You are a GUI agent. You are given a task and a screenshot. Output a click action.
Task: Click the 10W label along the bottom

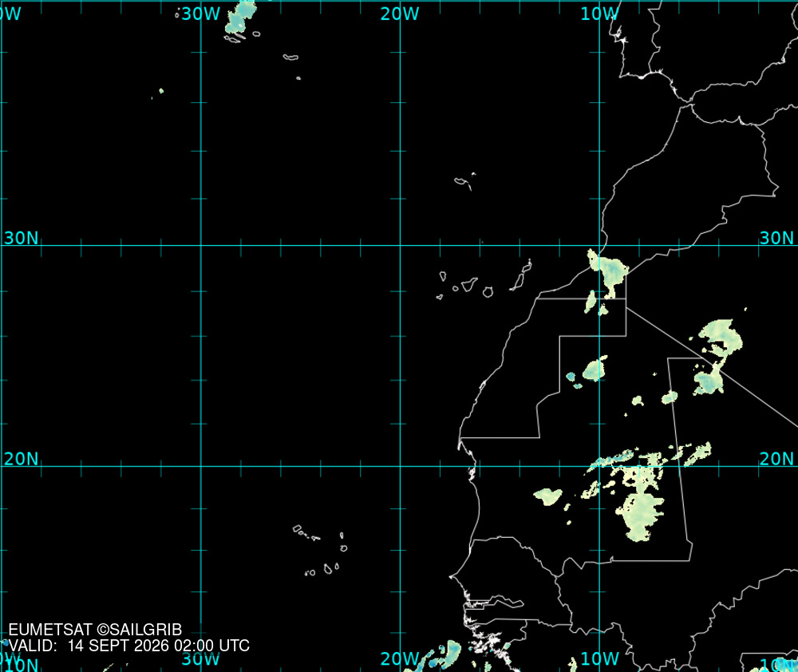599,658
